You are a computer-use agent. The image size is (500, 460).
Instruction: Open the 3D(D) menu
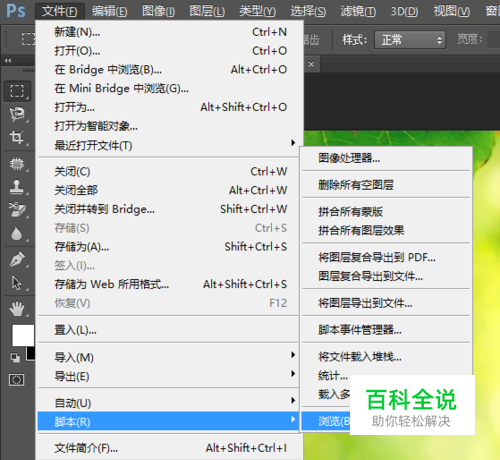coord(404,11)
